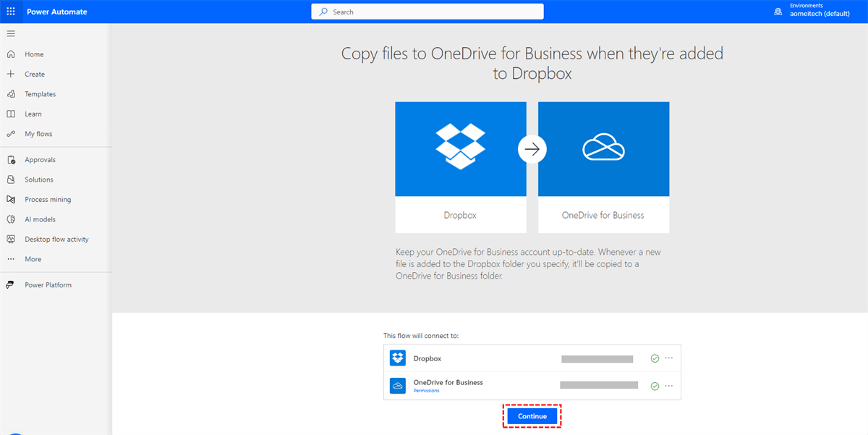Click the Power Platform icon

(x=10, y=285)
